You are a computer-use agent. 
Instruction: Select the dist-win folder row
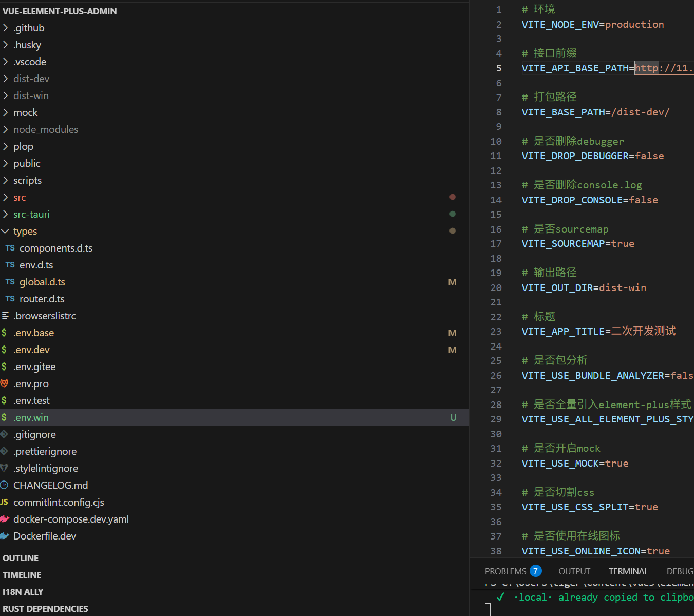pyautogui.click(x=234, y=95)
